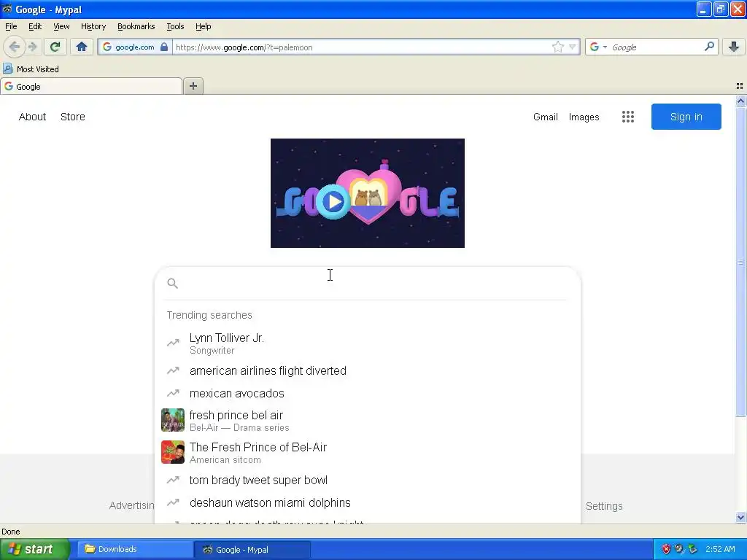Choose 'fresh prince bel air' suggestion
The image size is (747, 560).
point(236,415)
